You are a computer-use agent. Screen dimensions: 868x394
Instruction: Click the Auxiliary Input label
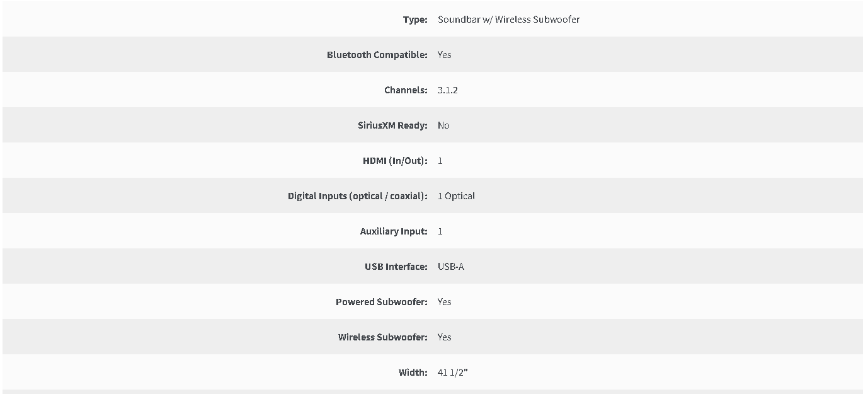click(x=394, y=231)
